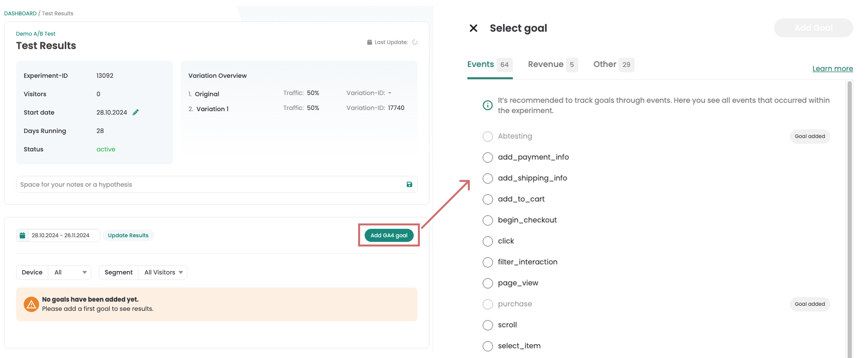
Task: Open the date range picker 28.10.2024 - 26.11.2024
Action: (x=61, y=235)
